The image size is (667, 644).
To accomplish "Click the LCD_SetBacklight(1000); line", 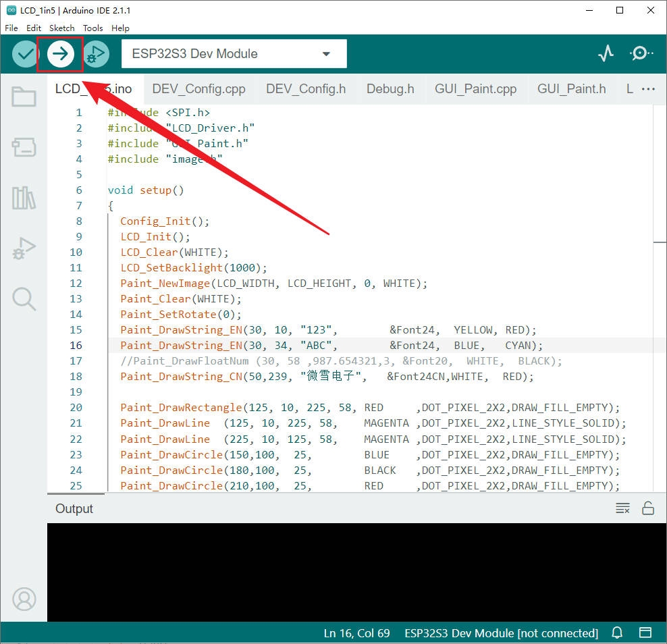I will 194,267.
